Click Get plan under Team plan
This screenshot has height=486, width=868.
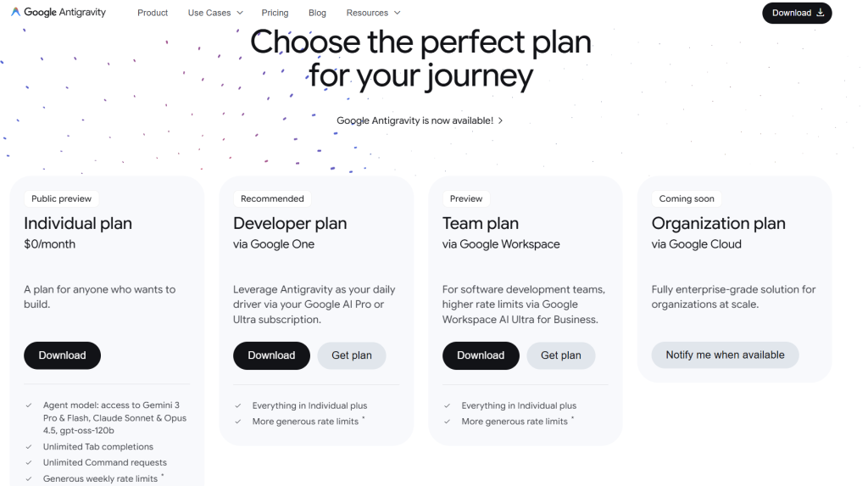pos(560,355)
